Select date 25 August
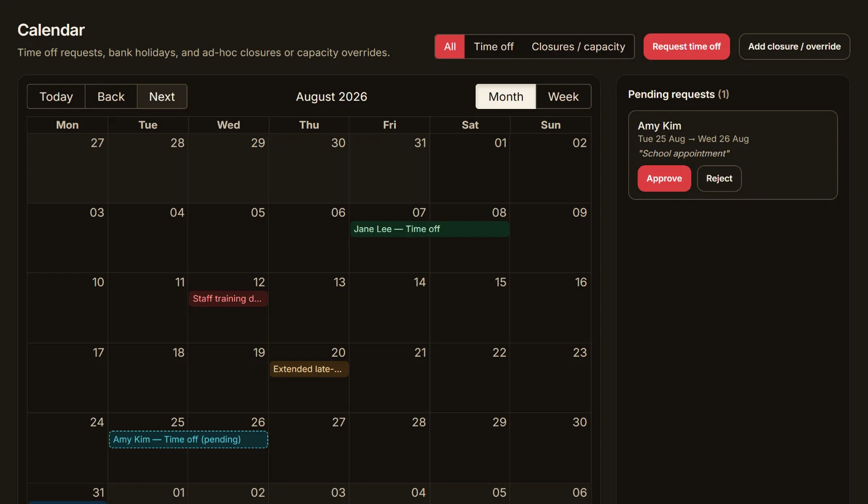 (x=178, y=422)
